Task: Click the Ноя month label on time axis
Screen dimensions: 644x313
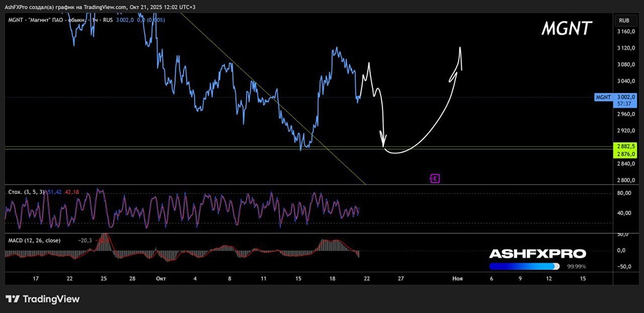Action: [457, 278]
